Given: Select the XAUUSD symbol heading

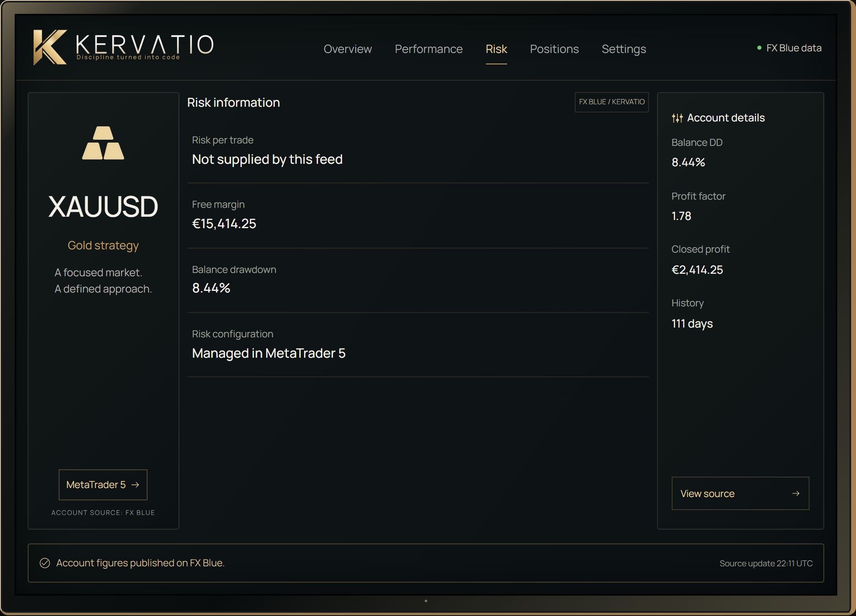Looking at the screenshot, I should pyautogui.click(x=103, y=207).
